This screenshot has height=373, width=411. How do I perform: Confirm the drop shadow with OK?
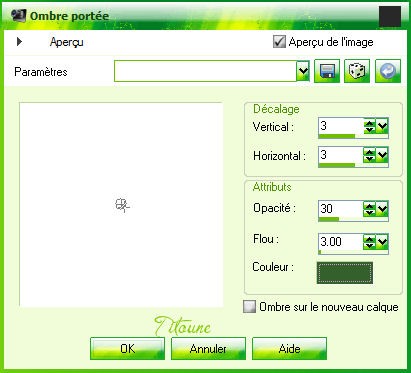pyautogui.click(x=127, y=349)
